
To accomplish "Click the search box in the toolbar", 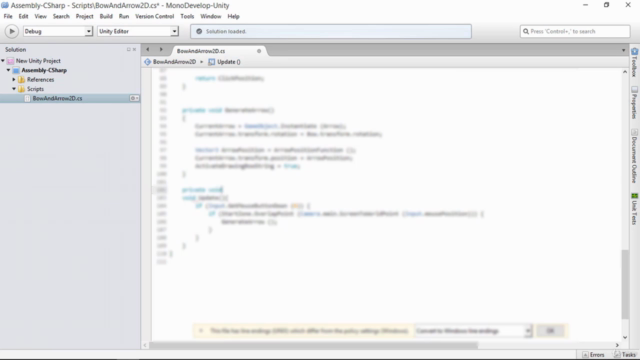I will (575, 31).
